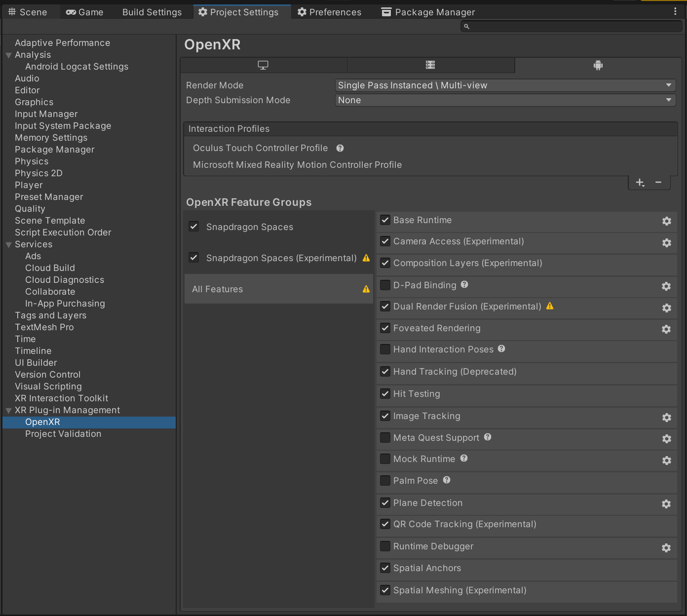Open Project Validation settings
Screen dimensions: 687x616
pyautogui.click(x=63, y=434)
